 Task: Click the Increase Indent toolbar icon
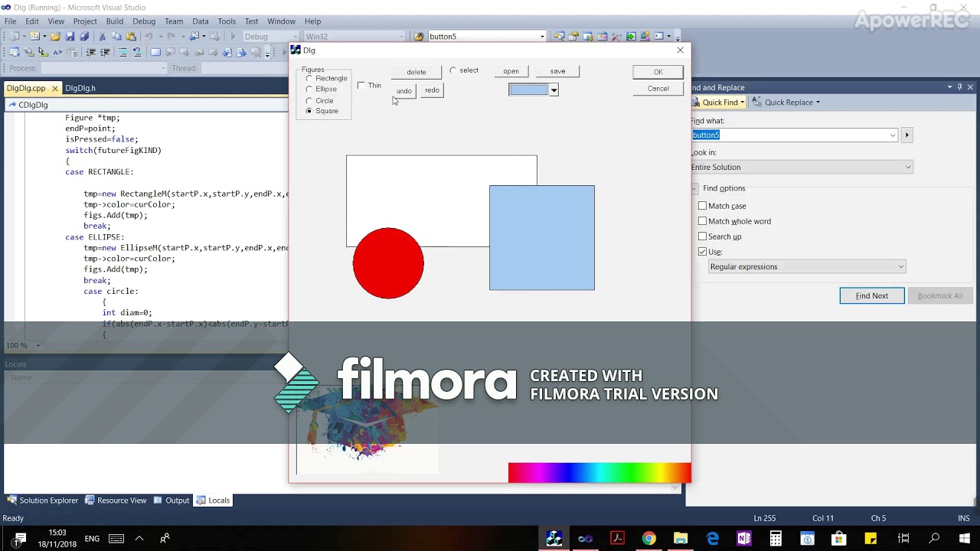tap(105, 52)
